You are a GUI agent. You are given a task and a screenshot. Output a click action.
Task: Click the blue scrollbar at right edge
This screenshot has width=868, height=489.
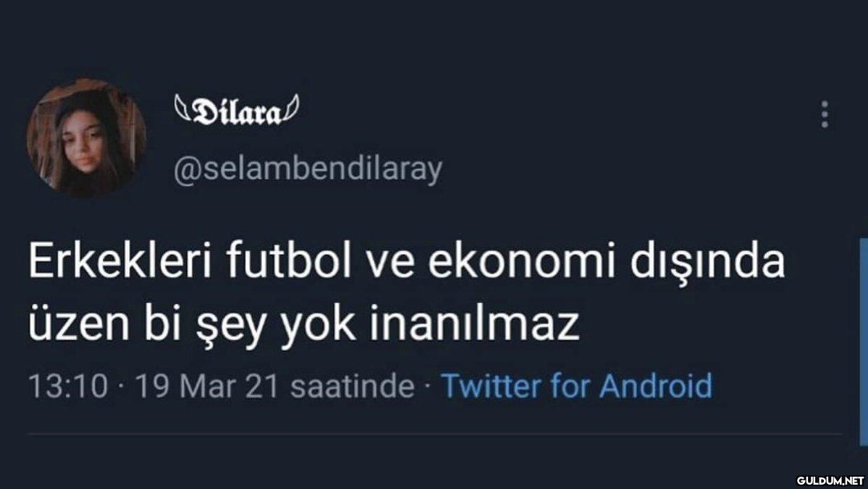click(x=864, y=342)
